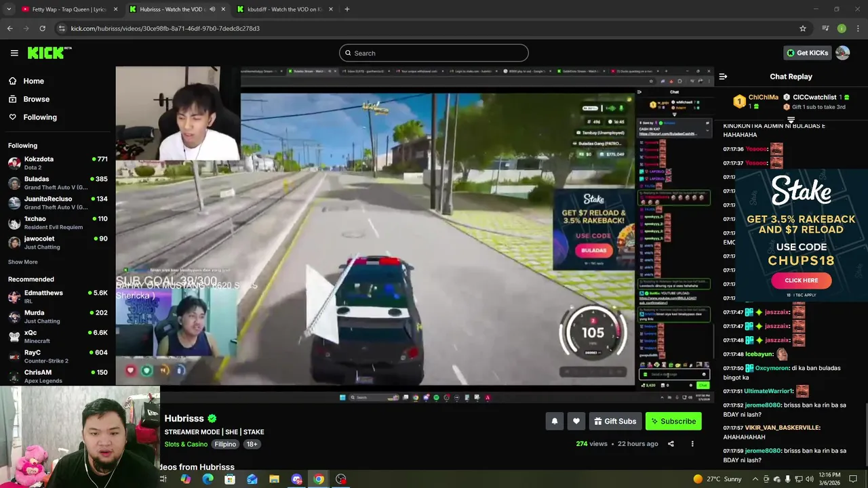Open the user profile avatar menu
This screenshot has width=868, height=488.
point(843,53)
